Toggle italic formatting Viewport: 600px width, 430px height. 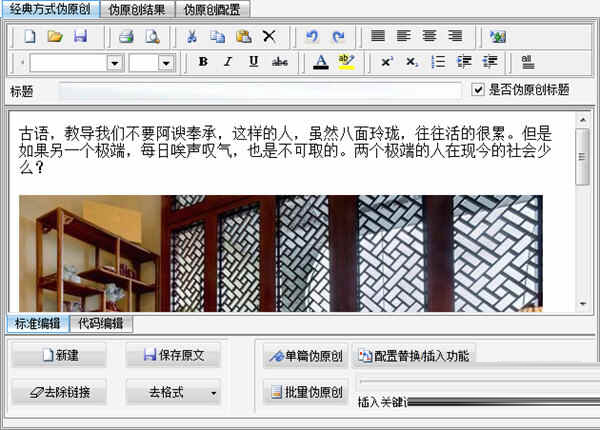pos(228,62)
